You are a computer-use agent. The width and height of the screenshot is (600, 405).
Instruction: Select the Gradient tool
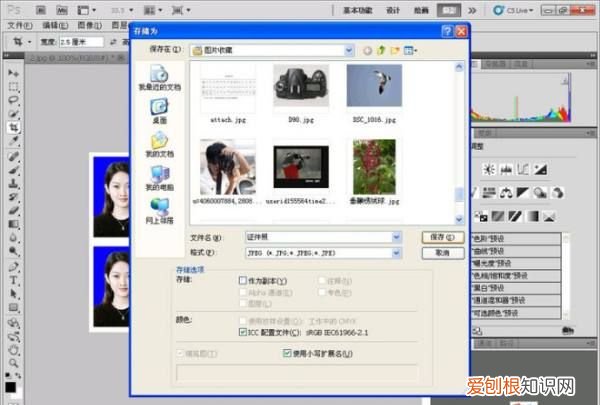point(13,224)
